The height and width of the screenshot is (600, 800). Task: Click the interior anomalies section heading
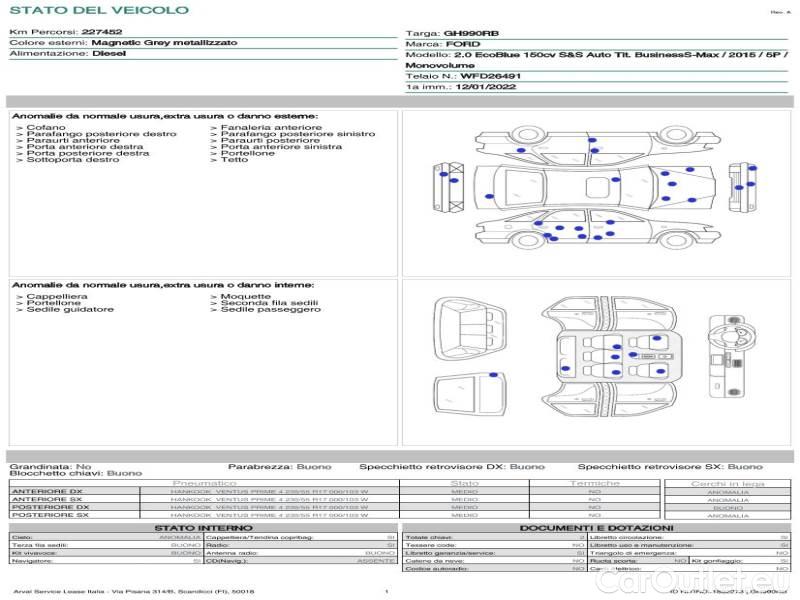(163, 285)
